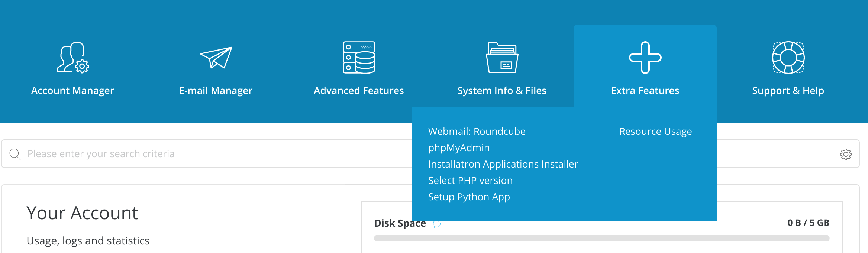
Task: Expand the Advanced Features menu label
Action: coord(359,91)
